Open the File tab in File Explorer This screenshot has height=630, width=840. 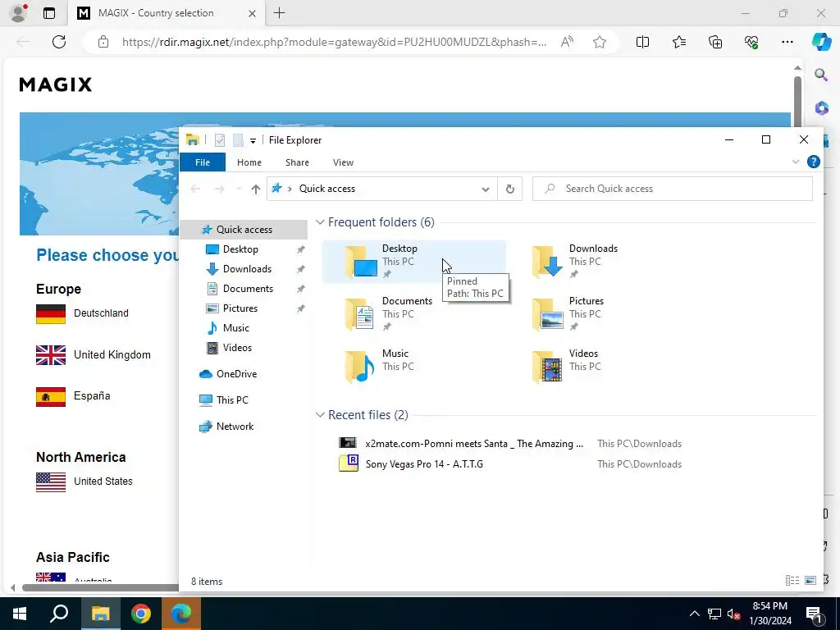tap(203, 162)
